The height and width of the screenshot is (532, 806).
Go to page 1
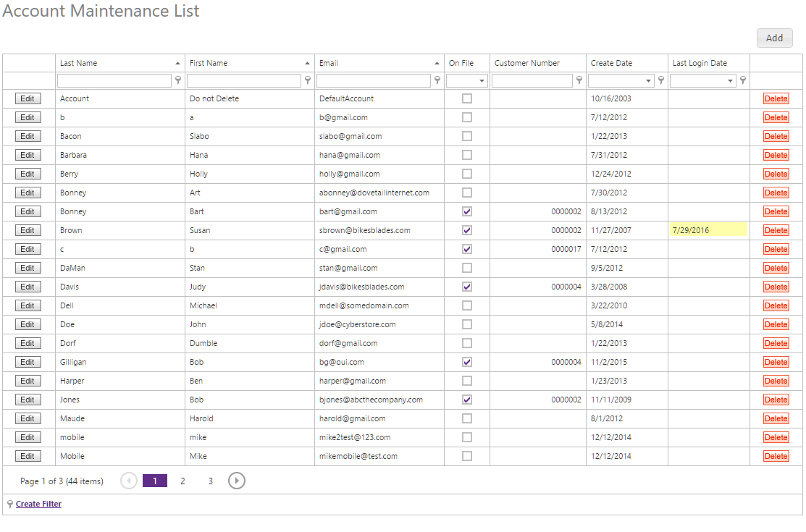[x=155, y=481]
